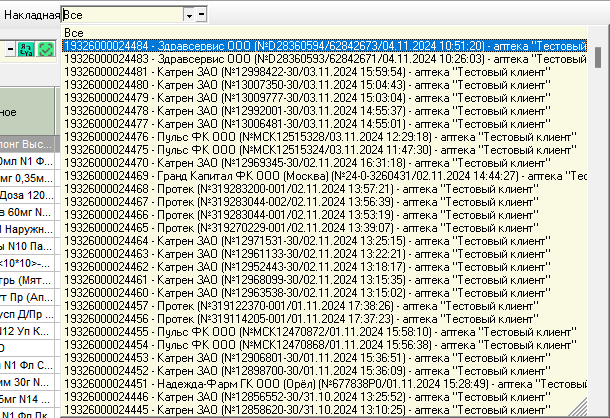Pick invoice 1932600024467 Протек
This screenshot has width=610, height=418.
(324, 202)
